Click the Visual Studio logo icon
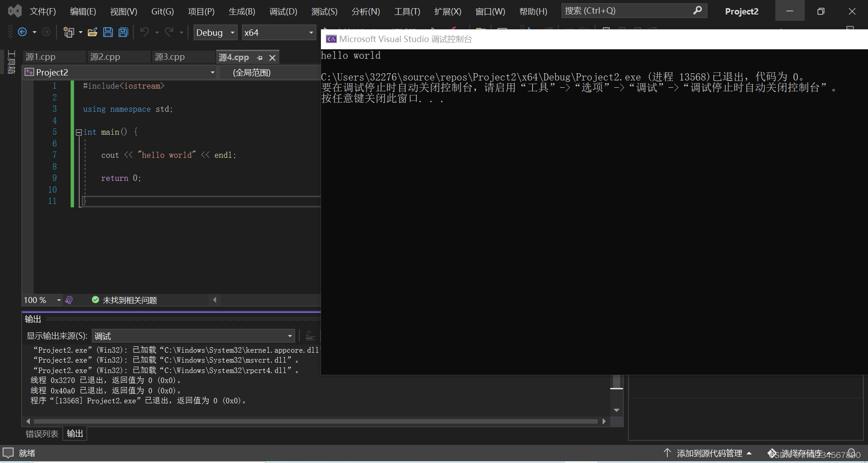The width and height of the screenshot is (868, 463). pos(15,11)
